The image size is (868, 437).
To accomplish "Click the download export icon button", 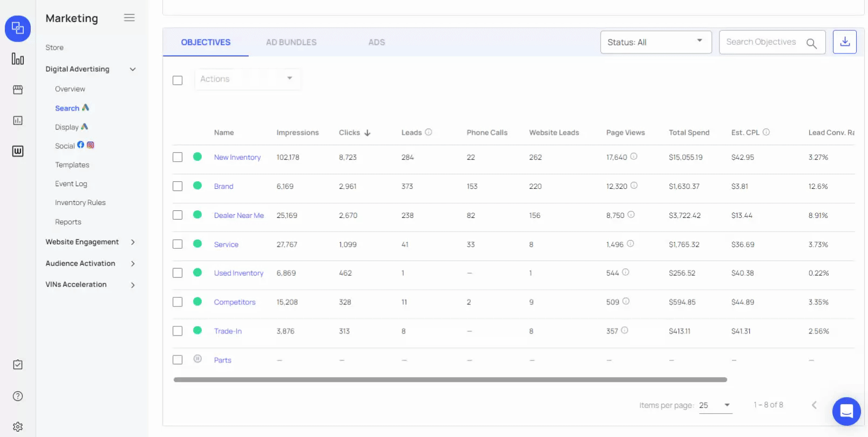I will pyautogui.click(x=844, y=42).
